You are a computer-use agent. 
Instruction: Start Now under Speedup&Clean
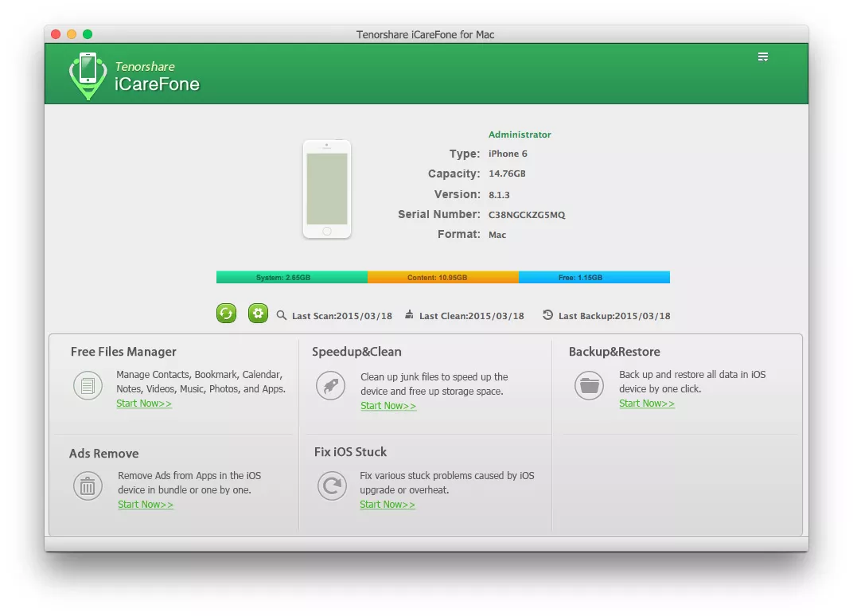coord(388,405)
